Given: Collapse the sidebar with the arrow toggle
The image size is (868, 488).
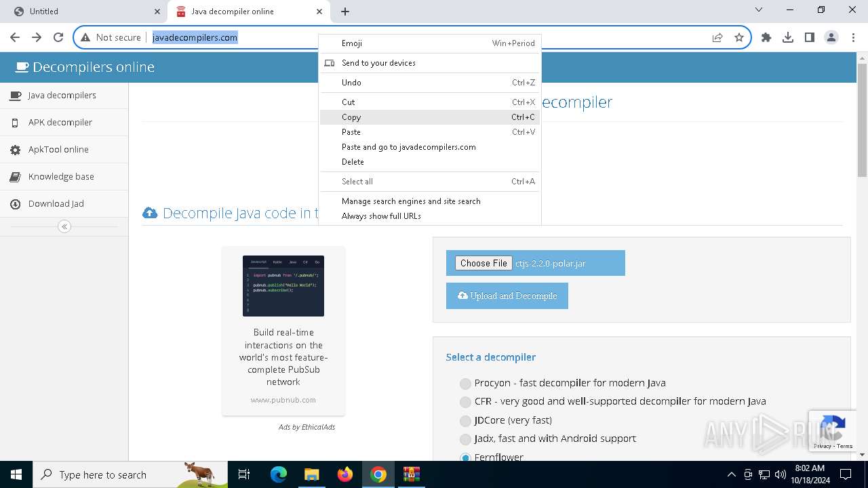Looking at the screenshot, I should pyautogui.click(x=64, y=226).
